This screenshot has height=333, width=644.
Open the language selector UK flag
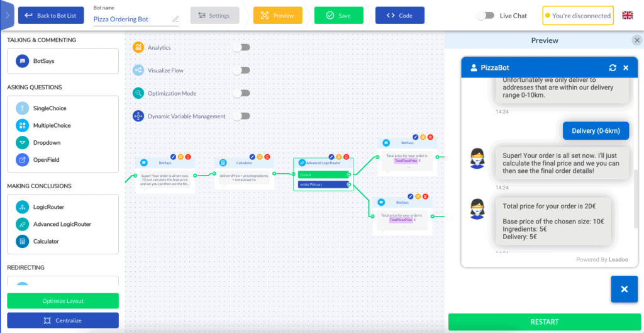click(x=628, y=15)
